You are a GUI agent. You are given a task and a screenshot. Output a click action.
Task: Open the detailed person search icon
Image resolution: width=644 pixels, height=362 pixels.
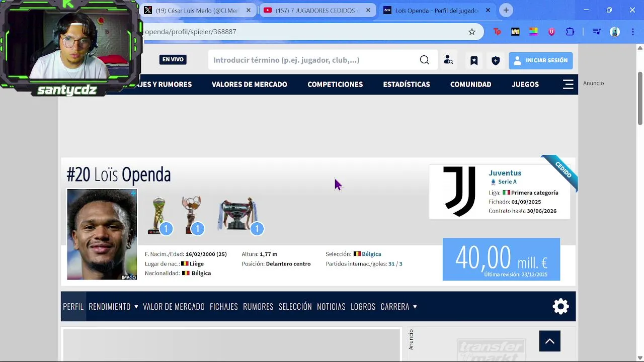click(448, 60)
